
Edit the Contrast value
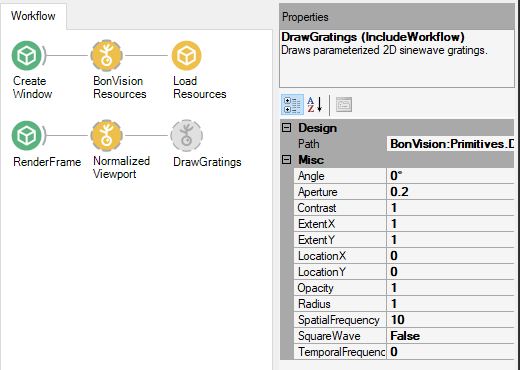click(450, 208)
